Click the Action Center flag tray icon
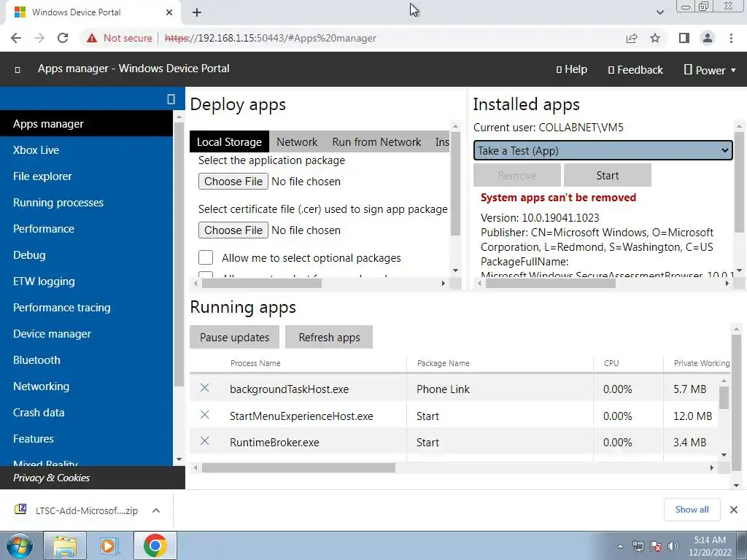Image resolution: width=747 pixels, height=560 pixels. [x=656, y=546]
